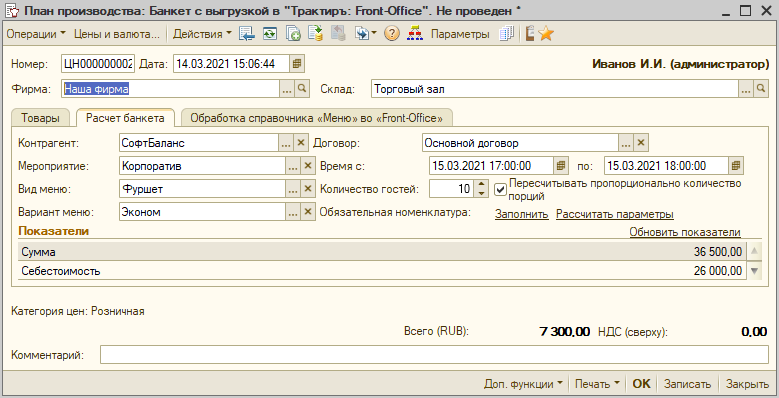Screen dimensions: 779x398
Task: Click the Записать button
Action: coord(687,384)
